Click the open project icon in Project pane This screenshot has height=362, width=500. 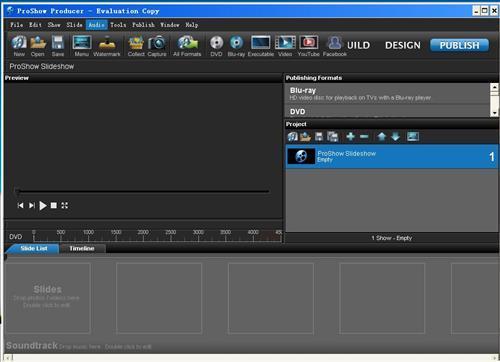[305, 136]
